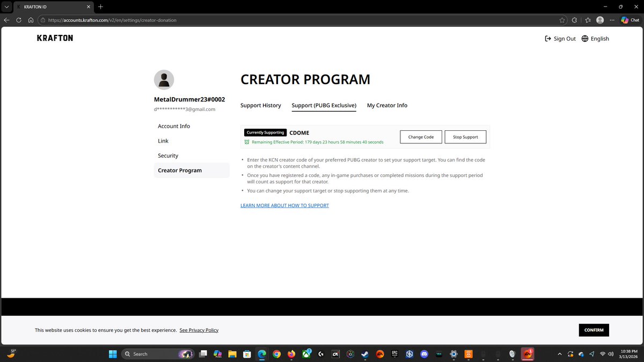644x362 pixels.
Task: Confirm the cookie notice with CONFIRM
Action: click(594, 330)
